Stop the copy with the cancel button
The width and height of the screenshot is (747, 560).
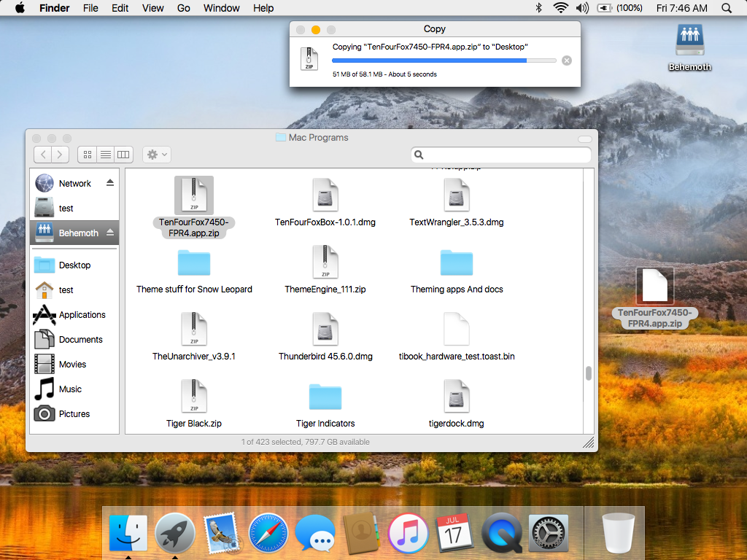pyautogui.click(x=567, y=61)
